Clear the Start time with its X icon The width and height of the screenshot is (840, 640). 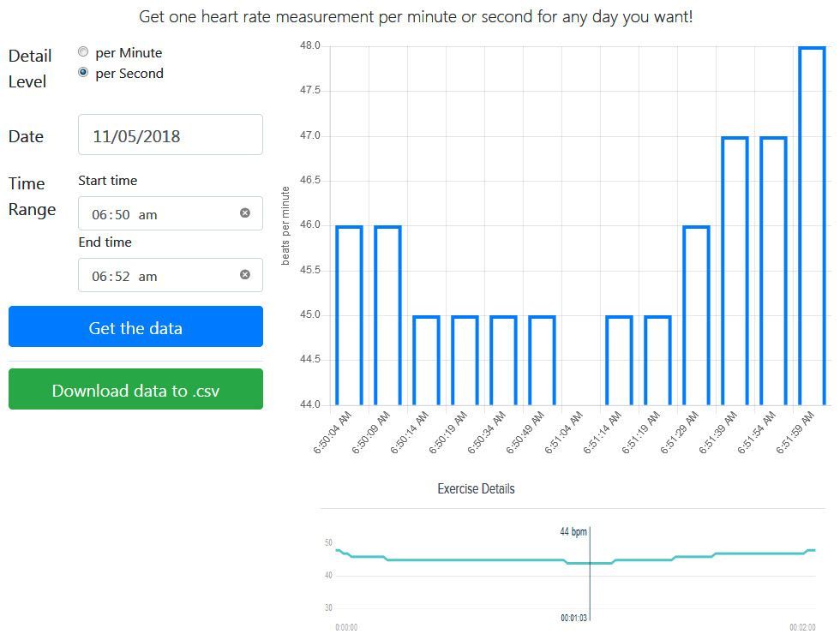pos(245,213)
